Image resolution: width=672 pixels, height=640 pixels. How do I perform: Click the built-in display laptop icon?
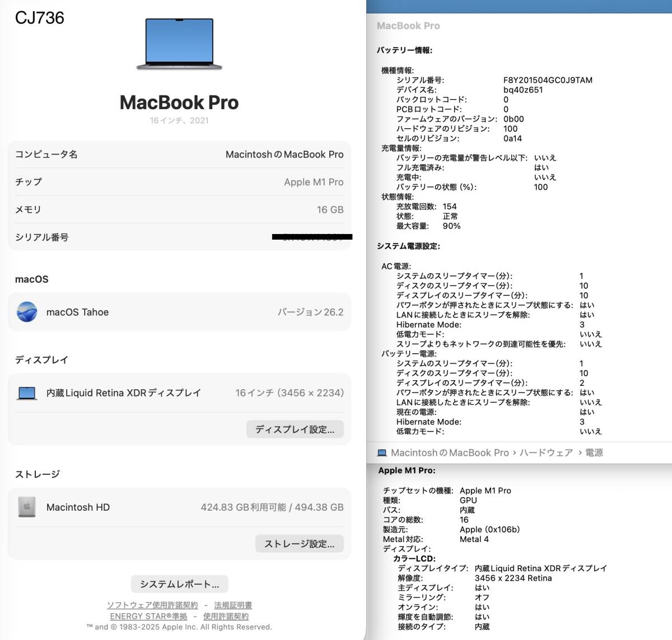27,393
